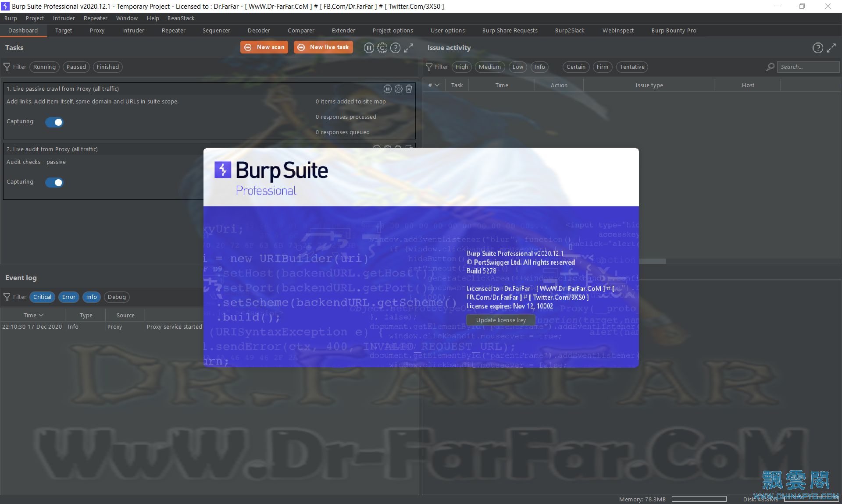Image resolution: width=842 pixels, height=504 pixels.
Task: Pause the Live passive crawl task
Action: click(x=388, y=89)
